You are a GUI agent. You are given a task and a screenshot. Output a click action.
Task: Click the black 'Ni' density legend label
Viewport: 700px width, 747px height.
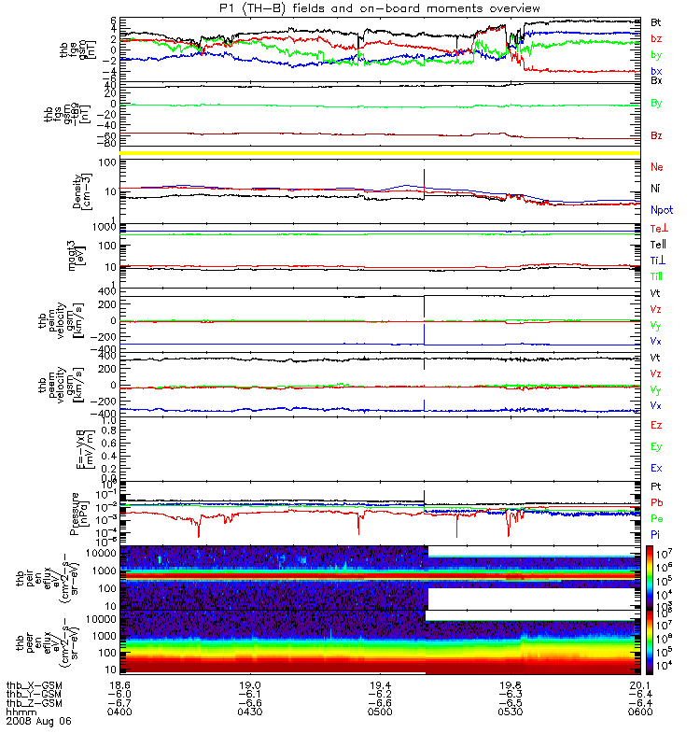pyautogui.click(x=655, y=189)
